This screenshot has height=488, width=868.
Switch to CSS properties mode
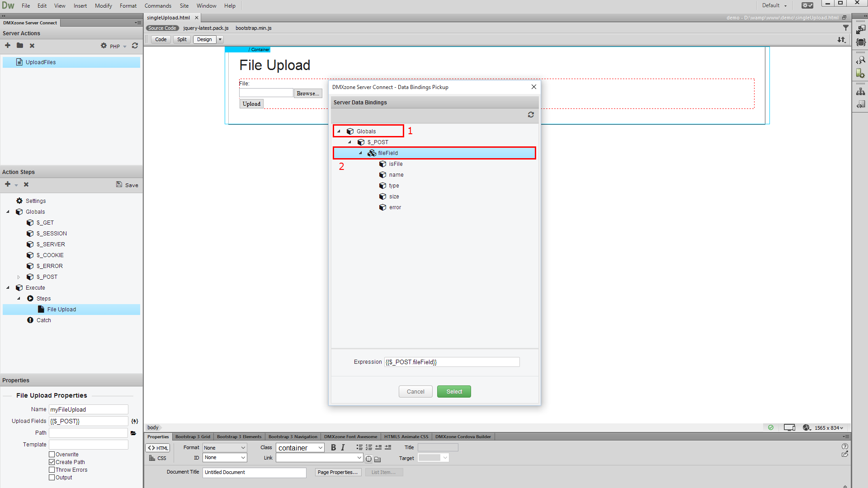pyautogui.click(x=158, y=458)
